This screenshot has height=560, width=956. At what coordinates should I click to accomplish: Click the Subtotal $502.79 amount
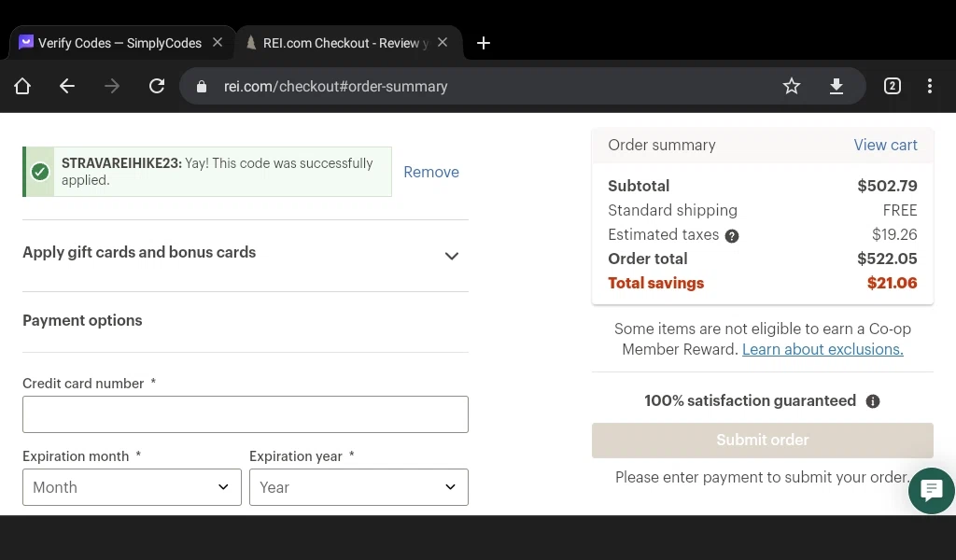[887, 186]
